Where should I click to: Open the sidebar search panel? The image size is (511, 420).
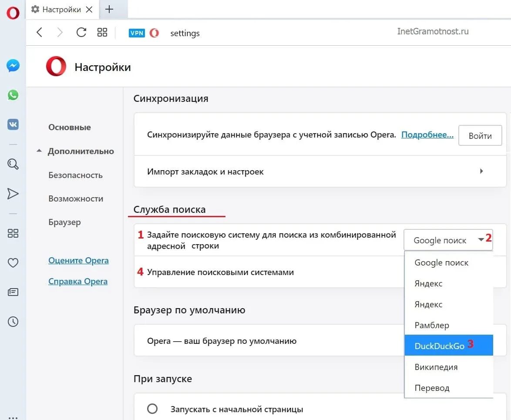(x=13, y=164)
